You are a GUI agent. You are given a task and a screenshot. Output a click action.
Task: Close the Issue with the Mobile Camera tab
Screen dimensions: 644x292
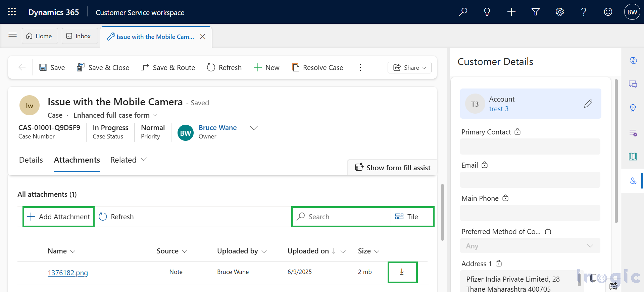[x=203, y=37]
